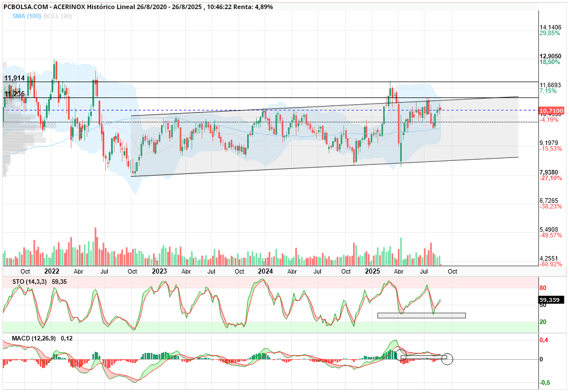Click the -4,19% percentage axis label
Screen dimensions: 569x392
(x=549, y=120)
